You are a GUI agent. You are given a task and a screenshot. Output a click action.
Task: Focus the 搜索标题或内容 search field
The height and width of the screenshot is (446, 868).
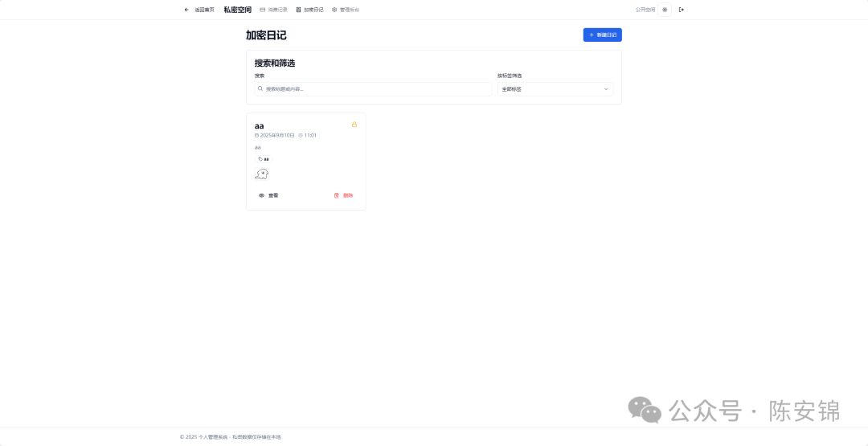[373, 88]
